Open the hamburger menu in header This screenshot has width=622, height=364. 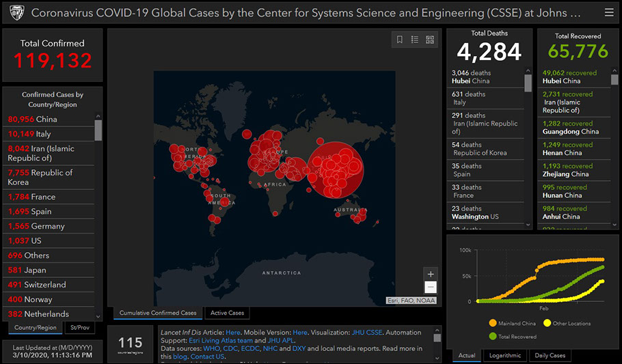[609, 13]
